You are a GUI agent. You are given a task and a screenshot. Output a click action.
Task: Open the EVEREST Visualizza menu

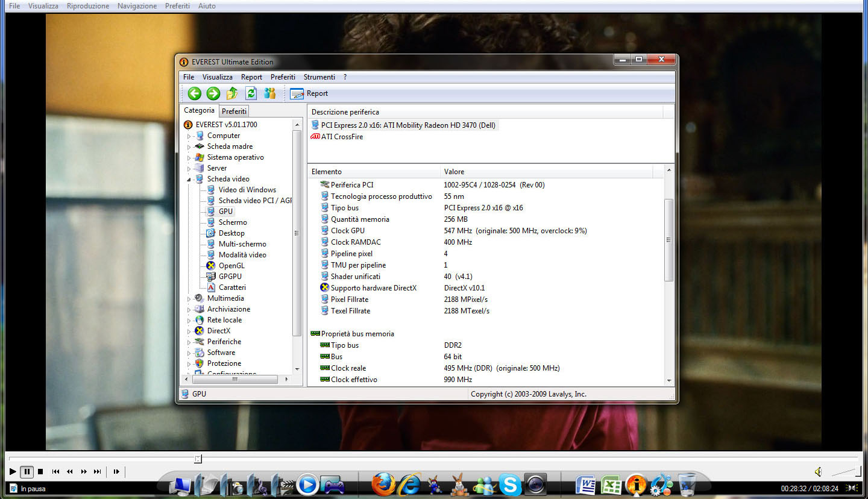point(218,77)
